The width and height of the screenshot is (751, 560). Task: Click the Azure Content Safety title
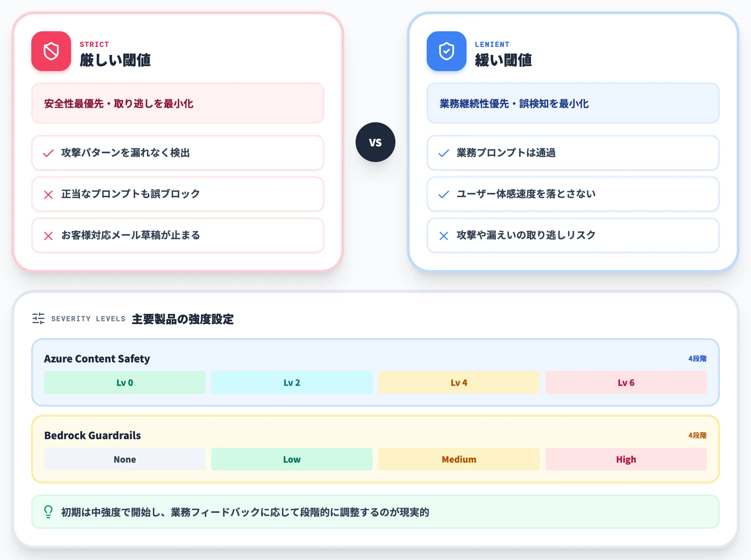click(x=97, y=359)
